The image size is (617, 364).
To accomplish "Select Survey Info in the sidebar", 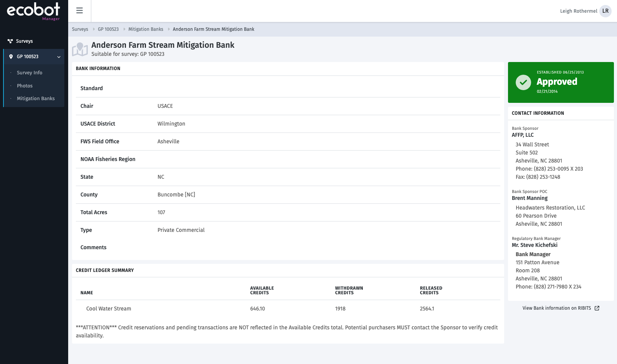I will pos(29,72).
